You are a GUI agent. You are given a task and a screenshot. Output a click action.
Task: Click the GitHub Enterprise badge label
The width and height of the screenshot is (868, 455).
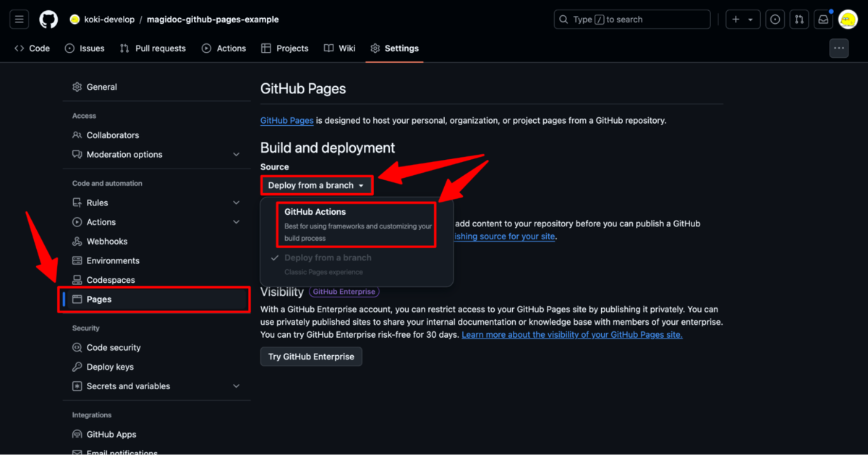[344, 292]
